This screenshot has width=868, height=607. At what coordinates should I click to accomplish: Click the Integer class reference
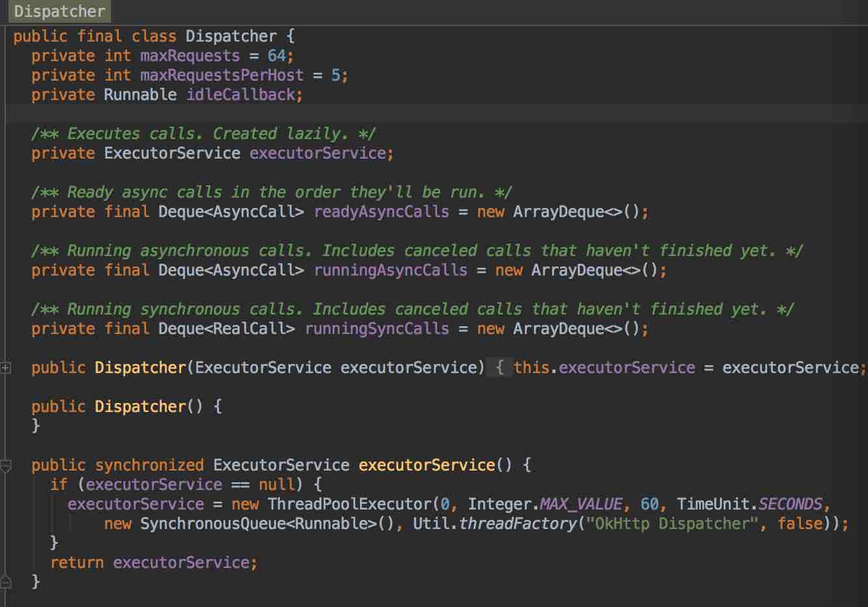(x=500, y=504)
